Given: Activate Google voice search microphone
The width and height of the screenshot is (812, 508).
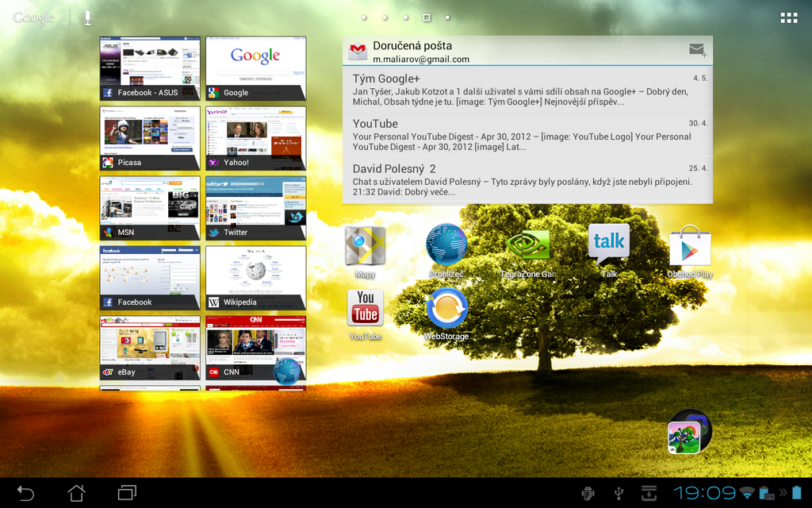Looking at the screenshot, I should 87,16.
